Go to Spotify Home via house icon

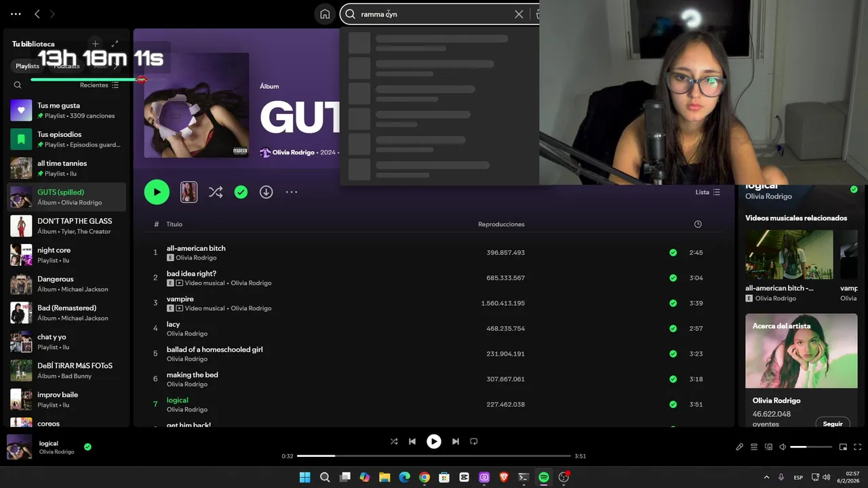[x=325, y=14]
